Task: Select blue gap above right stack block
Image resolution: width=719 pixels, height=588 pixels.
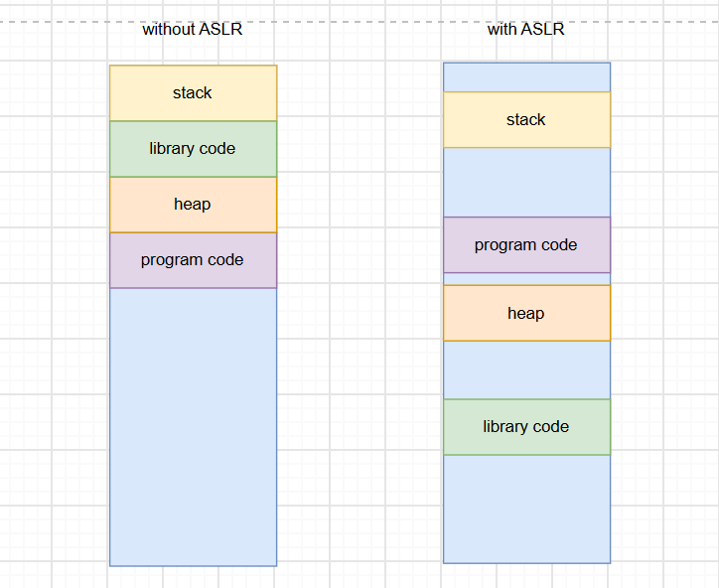Action: coord(527,77)
